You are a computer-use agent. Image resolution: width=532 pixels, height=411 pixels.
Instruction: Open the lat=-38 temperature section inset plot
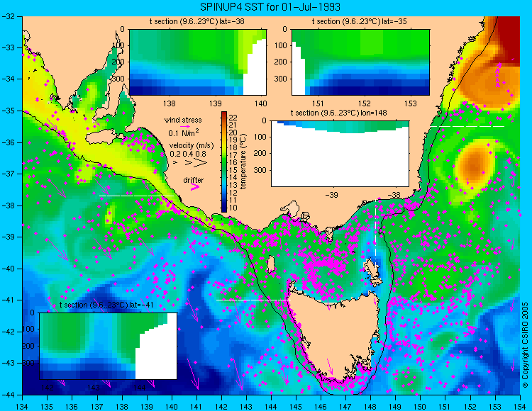pos(198,62)
